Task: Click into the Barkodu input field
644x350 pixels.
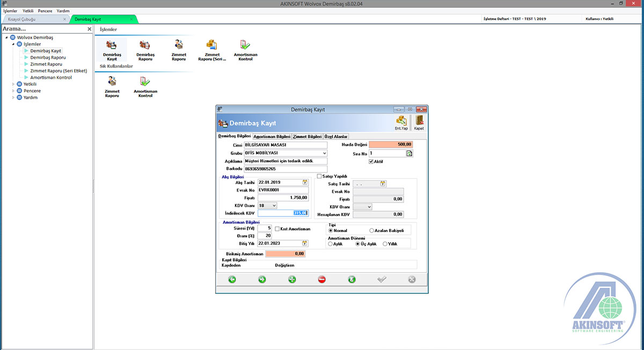Action: pyautogui.click(x=285, y=169)
